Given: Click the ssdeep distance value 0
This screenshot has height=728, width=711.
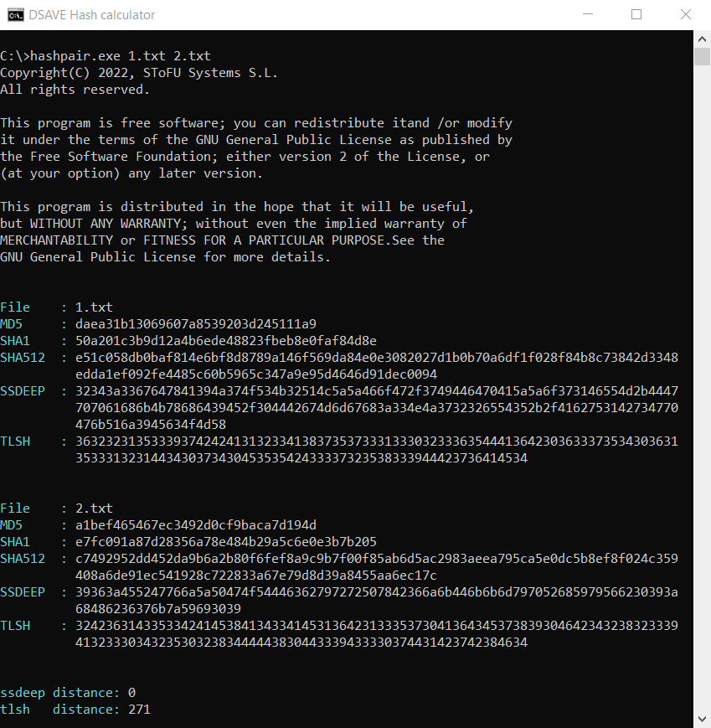Looking at the screenshot, I should pos(131,693).
